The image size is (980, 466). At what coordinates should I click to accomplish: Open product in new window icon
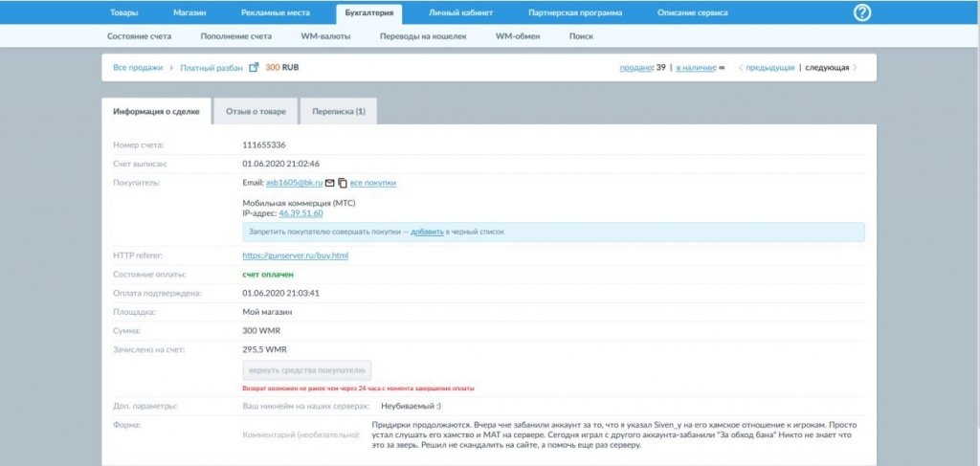[x=254, y=68]
